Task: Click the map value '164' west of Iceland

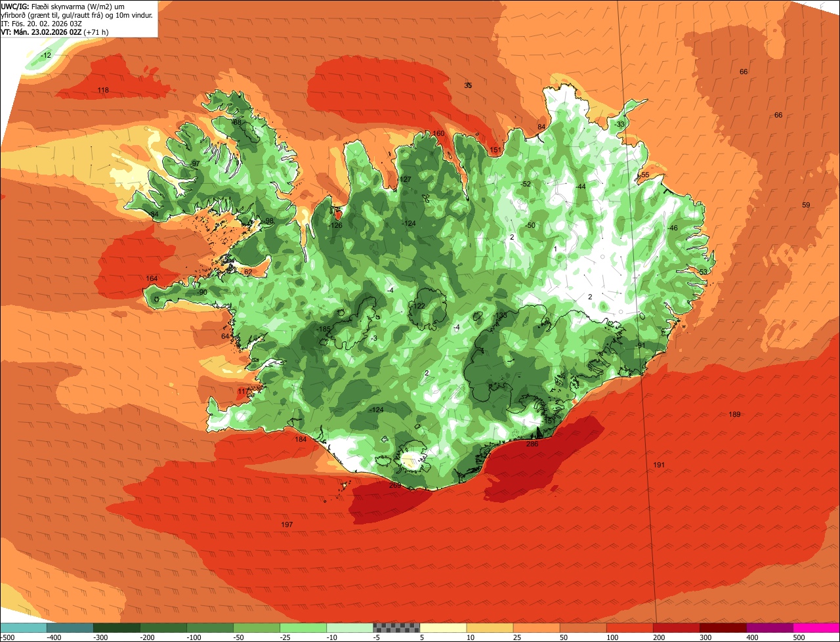Action: point(152,279)
